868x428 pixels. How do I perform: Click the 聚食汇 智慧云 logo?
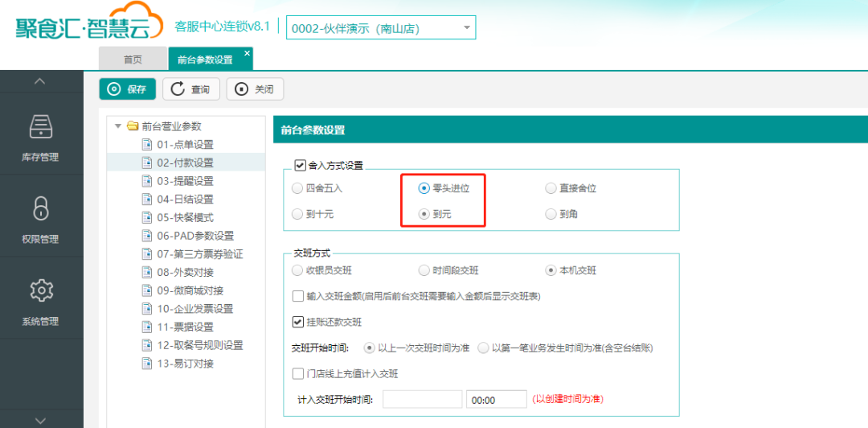tap(83, 27)
